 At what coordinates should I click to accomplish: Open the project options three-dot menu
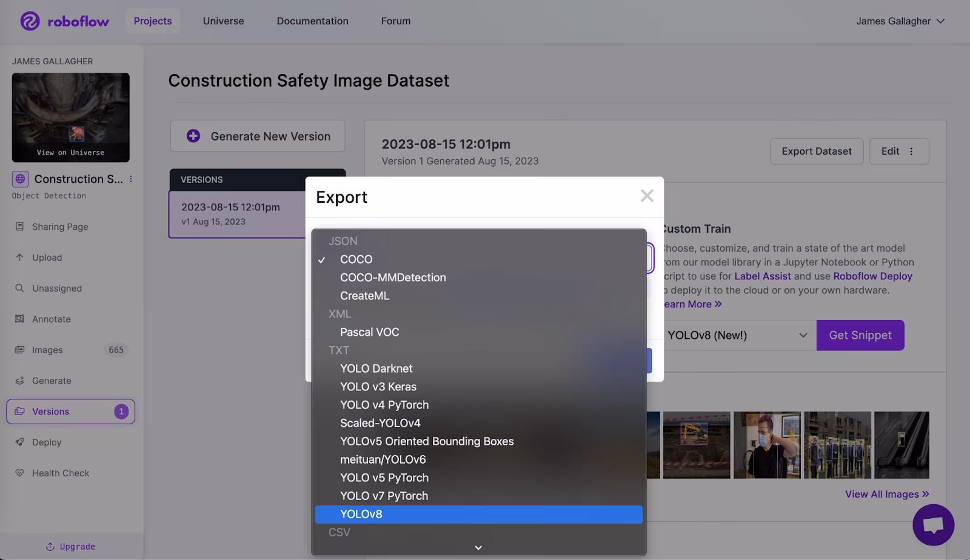click(x=131, y=179)
